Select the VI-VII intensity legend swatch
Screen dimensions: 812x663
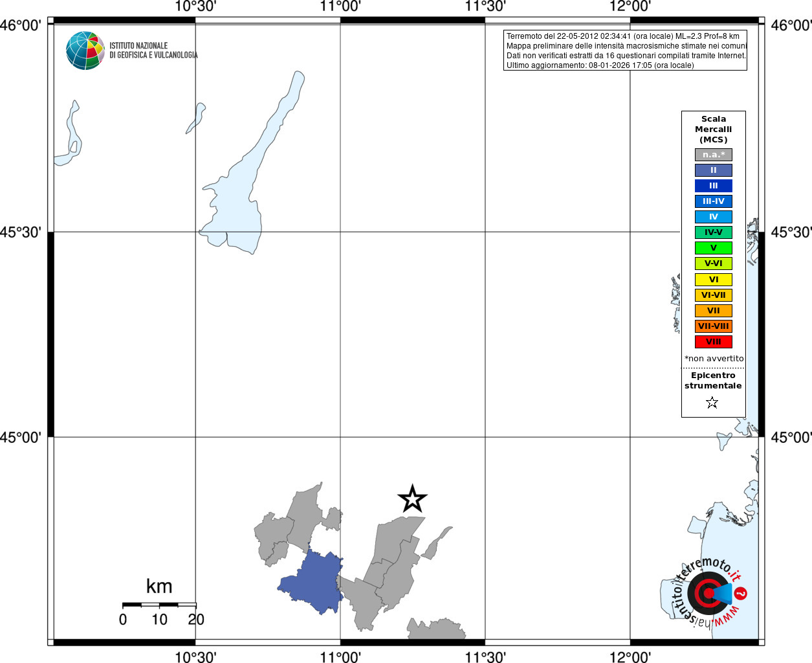tap(714, 295)
